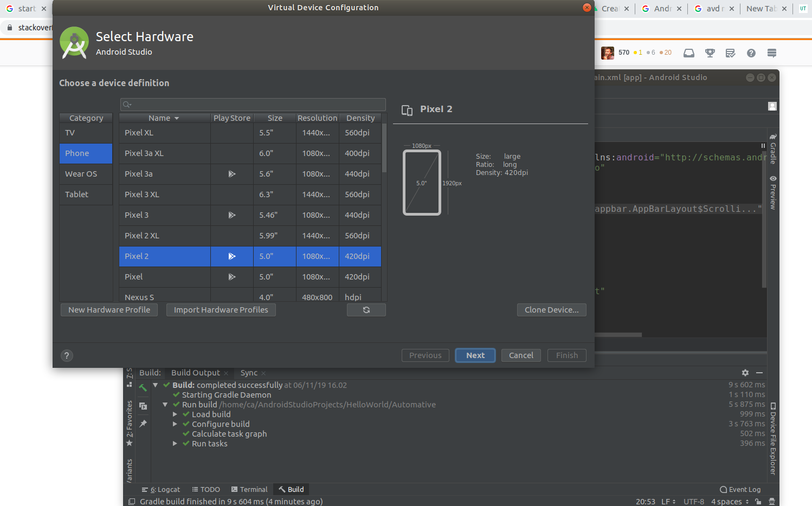Viewport: 812px width, 506px height.
Task: Switch to the Terminal tab
Action: pos(249,489)
